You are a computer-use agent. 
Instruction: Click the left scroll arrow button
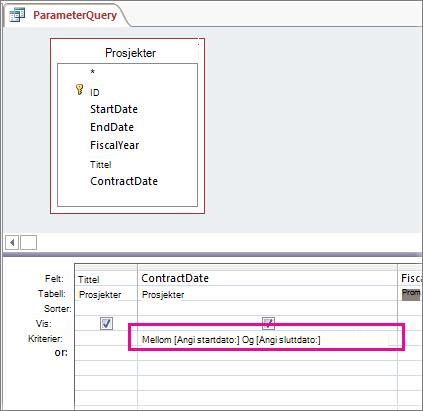tap(12, 242)
